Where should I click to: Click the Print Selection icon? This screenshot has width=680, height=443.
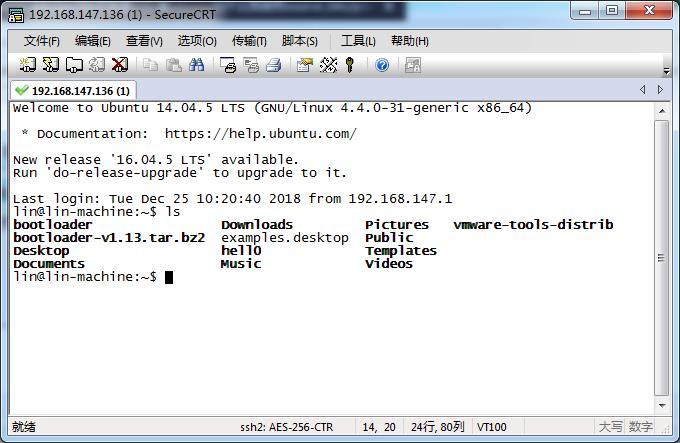251,65
